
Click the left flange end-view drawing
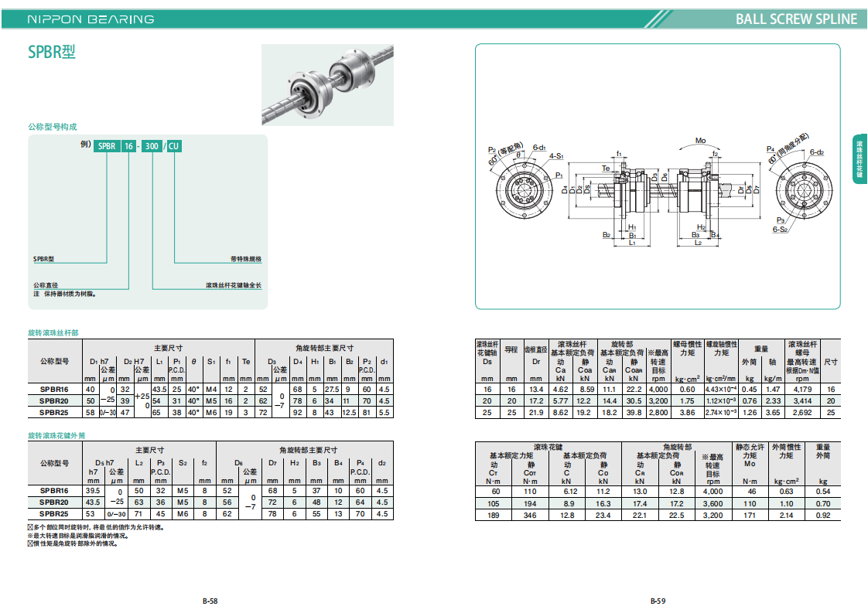click(x=525, y=192)
